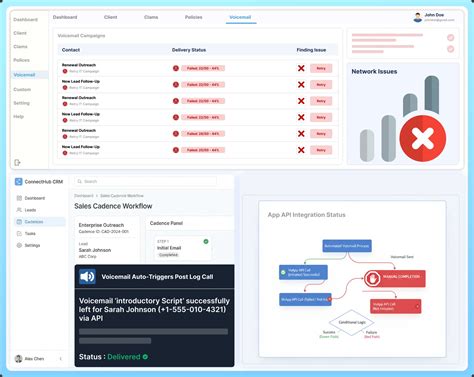This screenshot has width=474, height=377.
Task: Click the logout icon below the Help item
Action: click(x=17, y=163)
